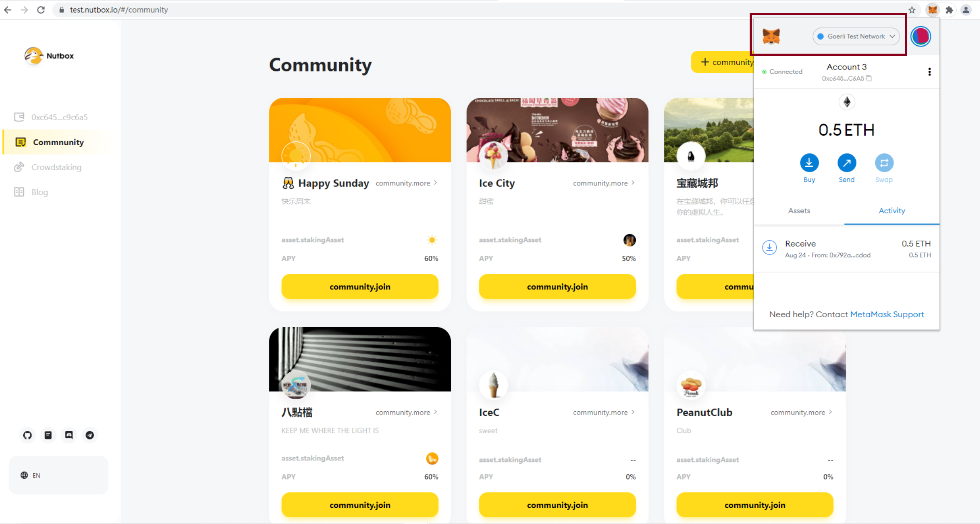Open the account options three-dot menu

tap(929, 72)
